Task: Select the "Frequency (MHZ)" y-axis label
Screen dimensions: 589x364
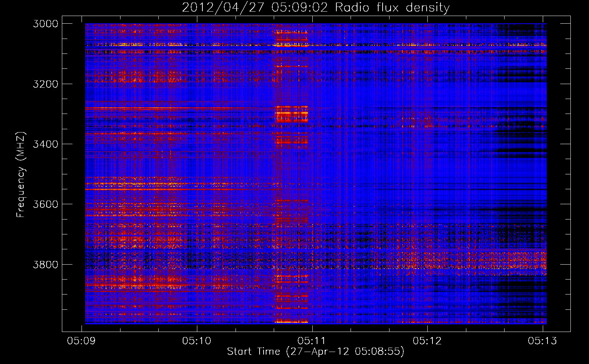Action: (x=21, y=175)
